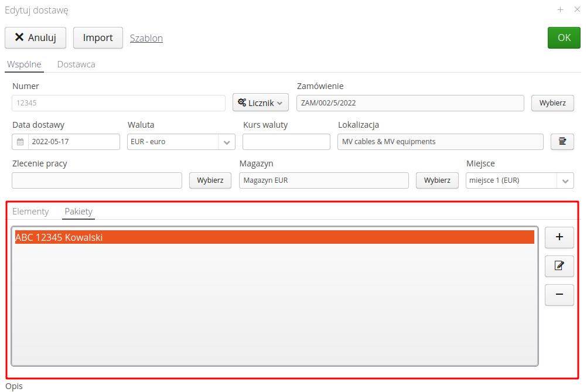The height and width of the screenshot is (392, 587).
Task: Click into the Kurs waluty input field
Action: pyautogui.click(x=286, y=142)
